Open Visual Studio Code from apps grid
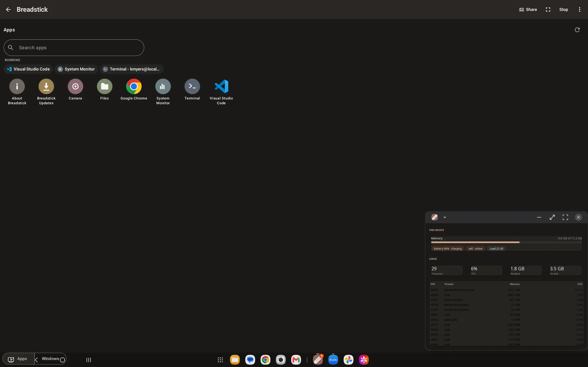 point(221,92)
